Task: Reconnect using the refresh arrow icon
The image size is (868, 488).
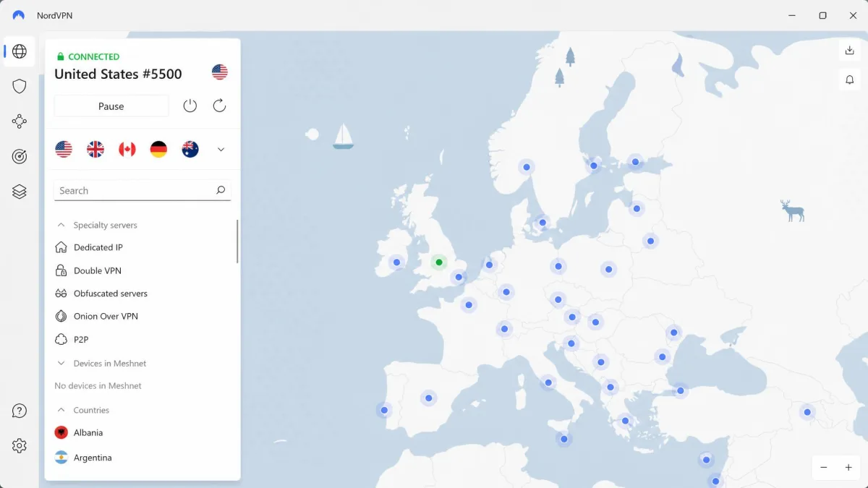Action: coord(220,106)
